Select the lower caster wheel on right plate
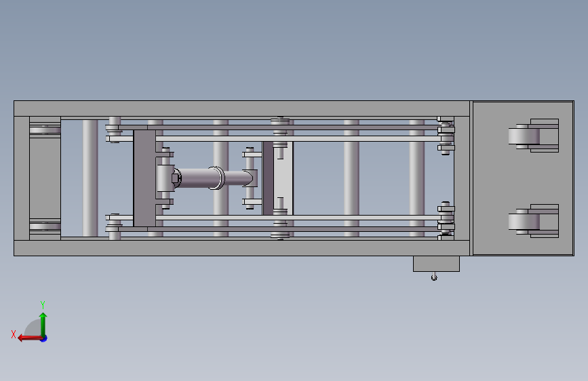This screenshot has width=588, height=381. [x=524, y=222]
